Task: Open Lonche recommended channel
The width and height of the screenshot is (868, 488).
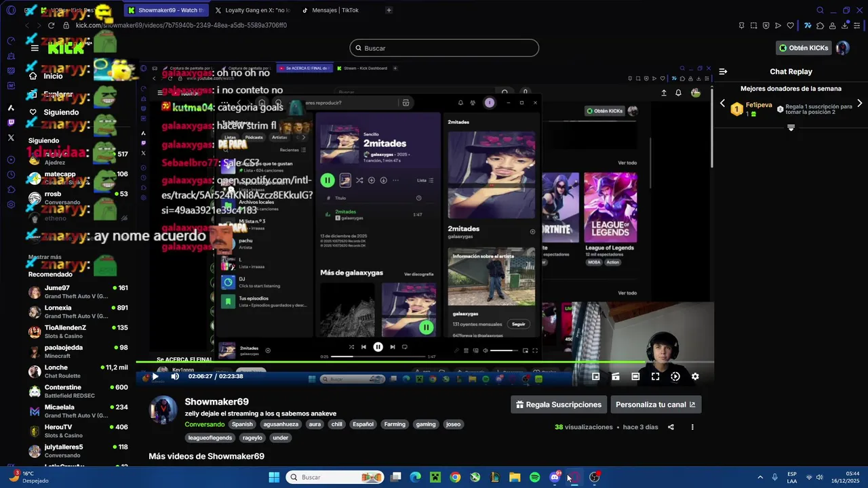Action: point(78,371)
